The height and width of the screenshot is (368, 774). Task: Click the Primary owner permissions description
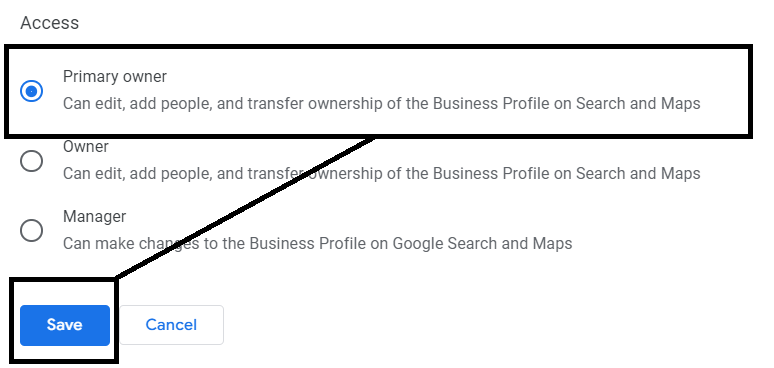pyautogui.click(x=382, y=104)
